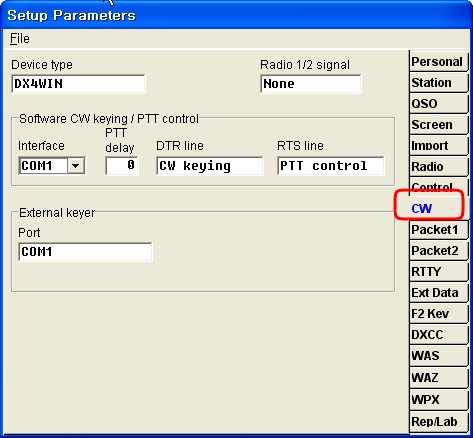473x438 pixels.
Task: Switch to the Personal tab
Action: 438,61
